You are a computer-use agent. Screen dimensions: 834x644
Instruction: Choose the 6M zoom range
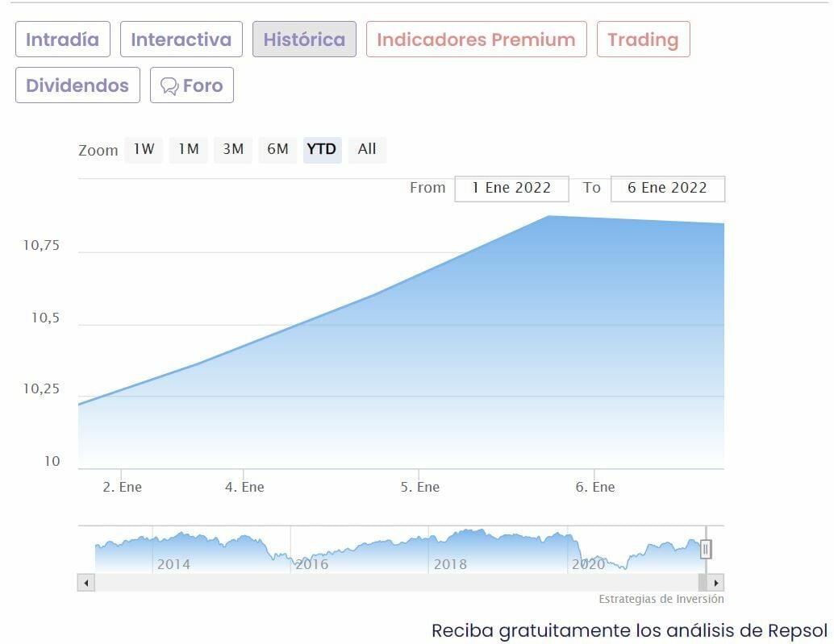(x=277, y=149)
